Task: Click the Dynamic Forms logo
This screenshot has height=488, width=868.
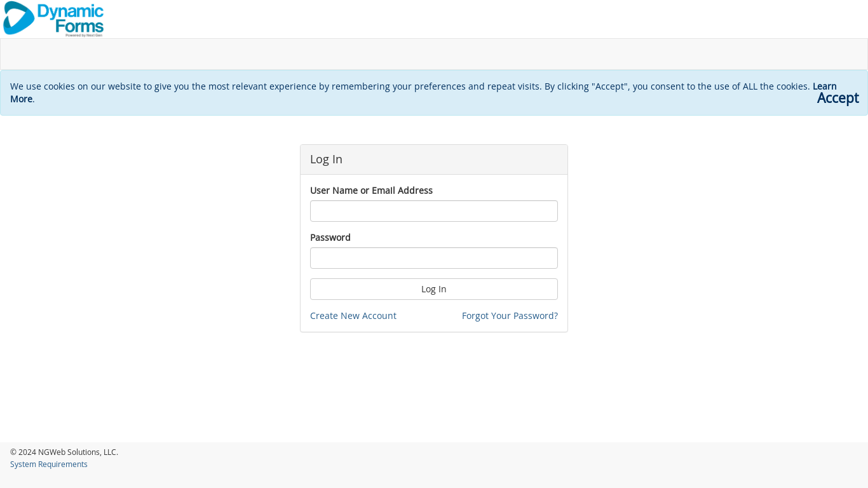Action: (53, 19)
